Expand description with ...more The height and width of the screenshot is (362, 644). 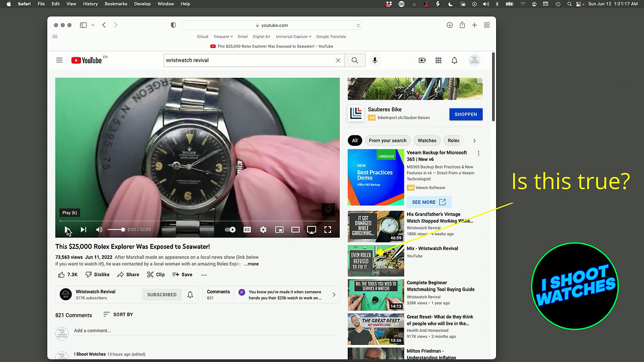(x=251, y=264)
